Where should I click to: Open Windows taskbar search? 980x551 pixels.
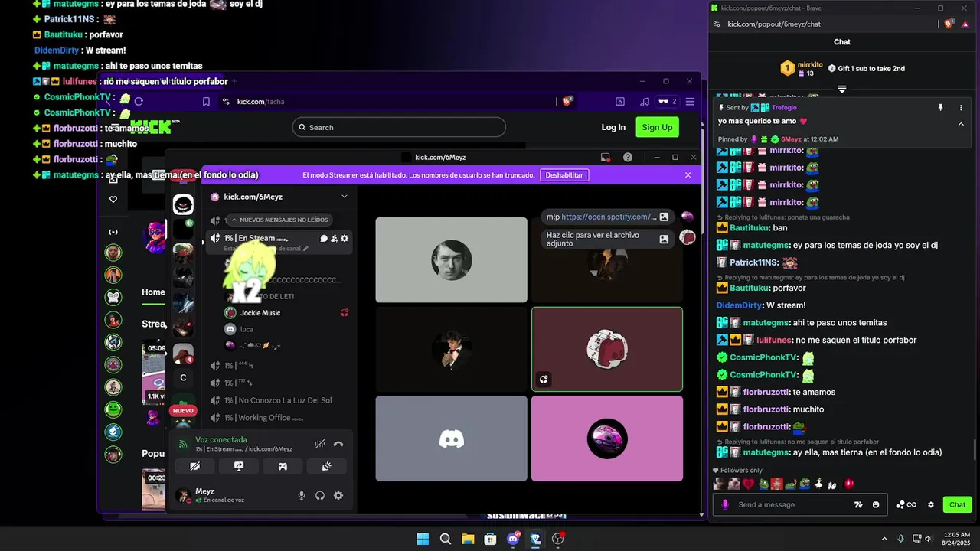click(x=445, y=539)
